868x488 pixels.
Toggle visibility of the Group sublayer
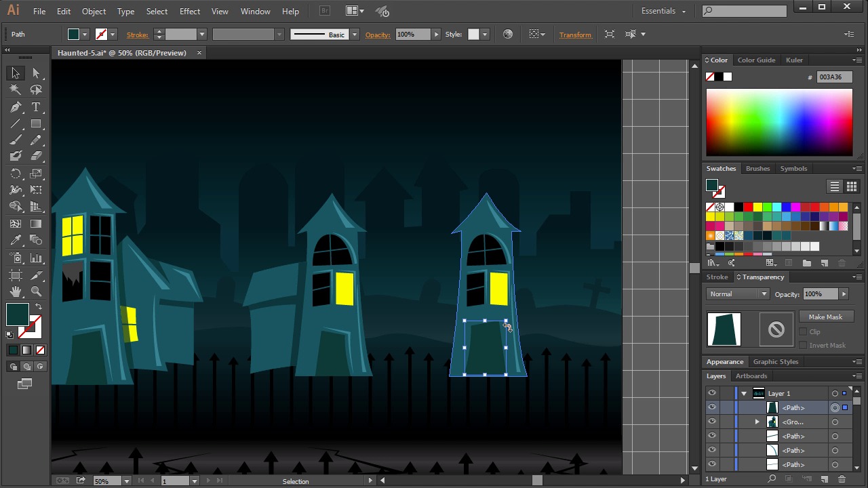[x=711, y=422]
